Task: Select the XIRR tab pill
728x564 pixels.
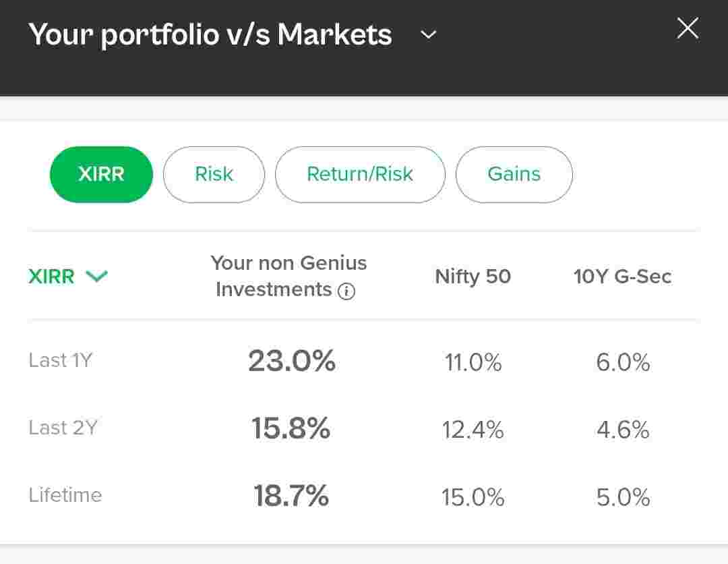Action: tap(101, 174)
